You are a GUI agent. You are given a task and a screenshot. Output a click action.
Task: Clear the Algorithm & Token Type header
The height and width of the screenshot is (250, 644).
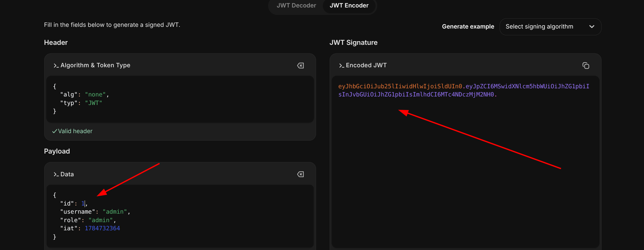click(300, 66)
